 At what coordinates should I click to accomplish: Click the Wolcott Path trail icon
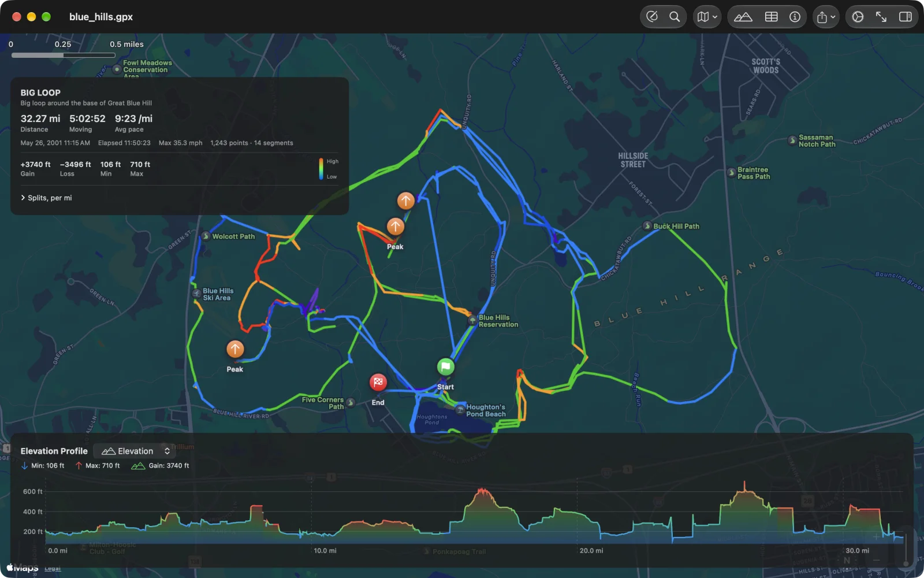[206, 236]
